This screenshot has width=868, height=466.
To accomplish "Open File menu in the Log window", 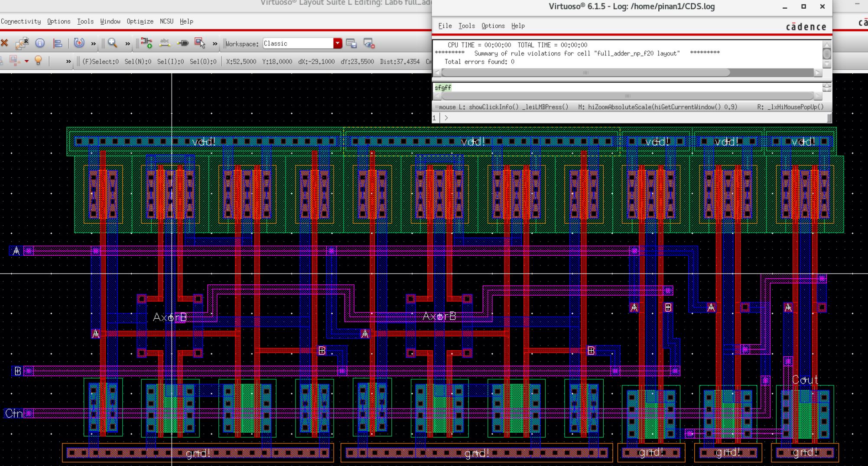I will click(x=445, y=26).
